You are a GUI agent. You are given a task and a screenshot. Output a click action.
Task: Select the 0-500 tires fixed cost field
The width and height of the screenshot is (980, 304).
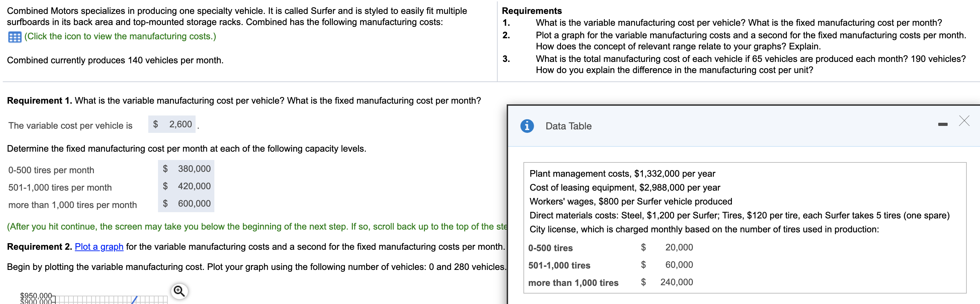click(x=186, y=169)
